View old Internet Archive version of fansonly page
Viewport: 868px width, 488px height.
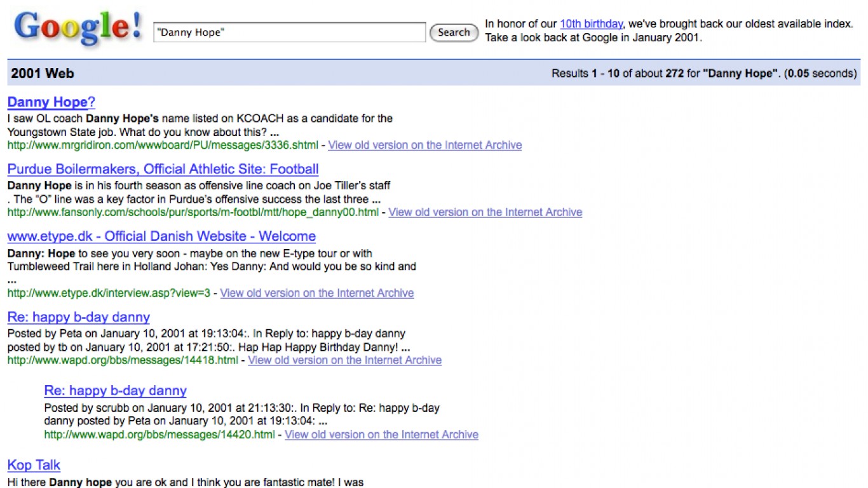click(x=485, y=212)
